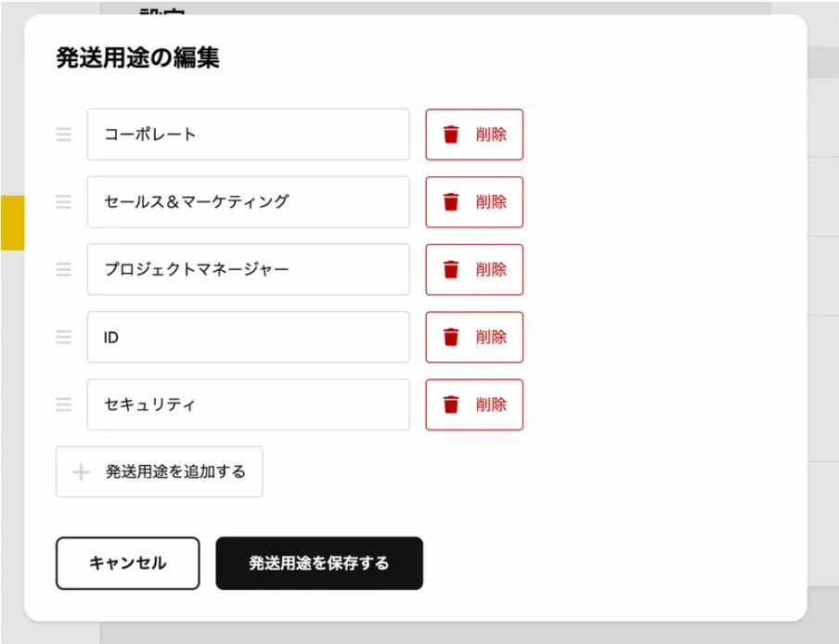Image resolution: width=839 pixels, height=644 pixels.
Task: Click the drag handle beside セキュリティ
Action: click(x=63, y=405)
